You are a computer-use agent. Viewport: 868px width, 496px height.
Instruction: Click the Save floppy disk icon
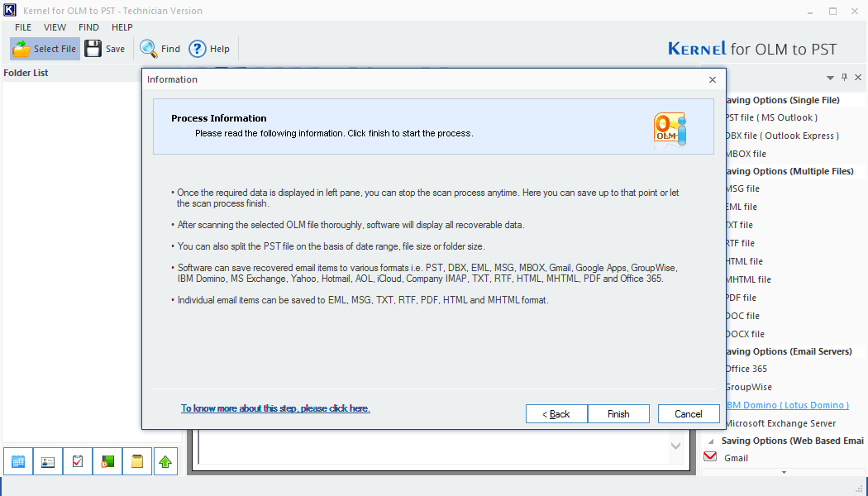(x=93, y=49)
